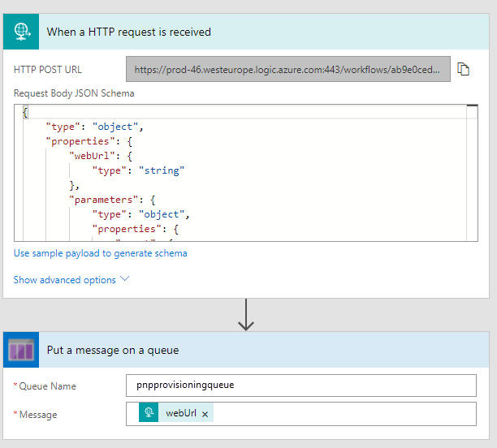The image size is (497, 448).
Task: Remove the webUrl token from Message
Action: [x=205, y=414]
